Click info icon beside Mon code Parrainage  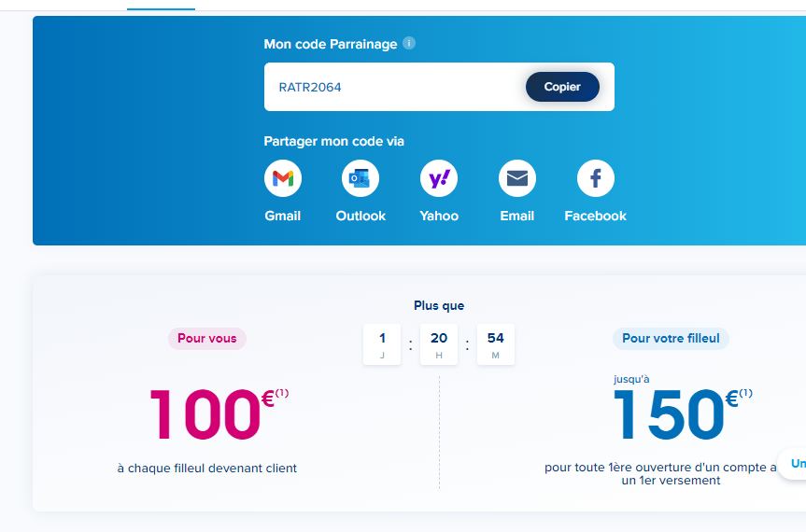(409, 43)
